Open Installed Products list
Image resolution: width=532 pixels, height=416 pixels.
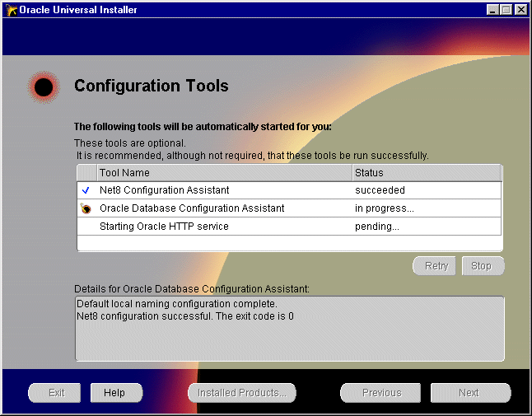click(242, 393)
